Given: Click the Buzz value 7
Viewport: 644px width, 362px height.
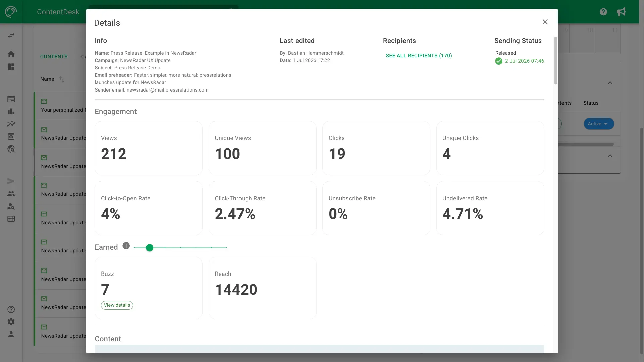Looking at the screenshot, I should [x=105, y=290].
